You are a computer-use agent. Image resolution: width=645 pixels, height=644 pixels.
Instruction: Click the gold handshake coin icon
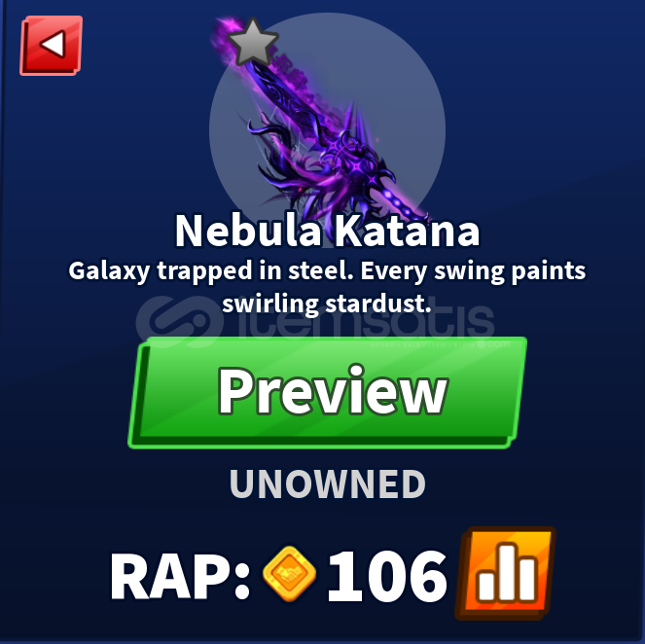[x=290, y=574]
